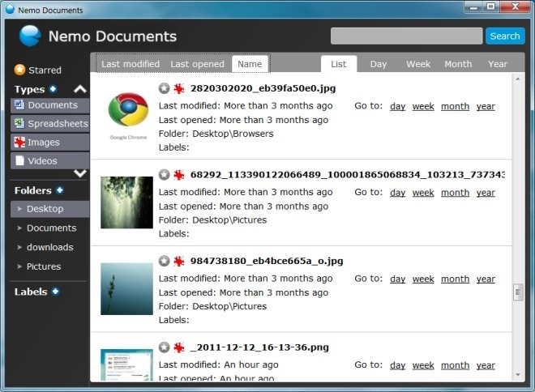This screenshot has width=535, height=392.
Task: Add a new type with plus icon
Action: [x=53, y=89]
